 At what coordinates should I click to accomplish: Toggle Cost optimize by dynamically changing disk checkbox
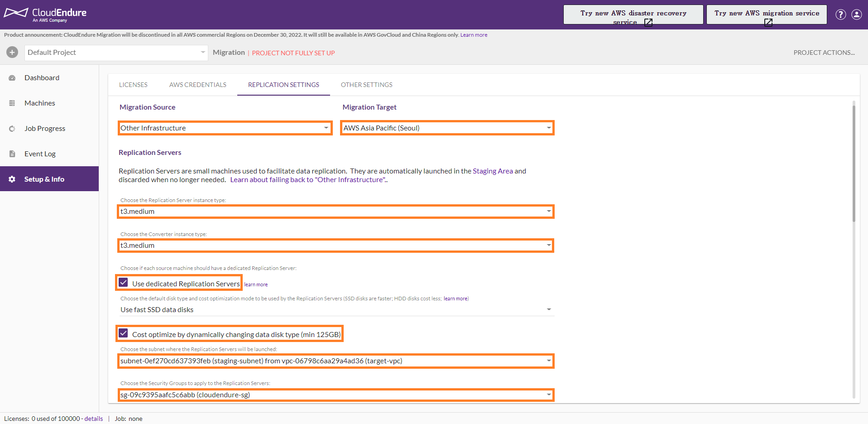(x=123, y=333)
